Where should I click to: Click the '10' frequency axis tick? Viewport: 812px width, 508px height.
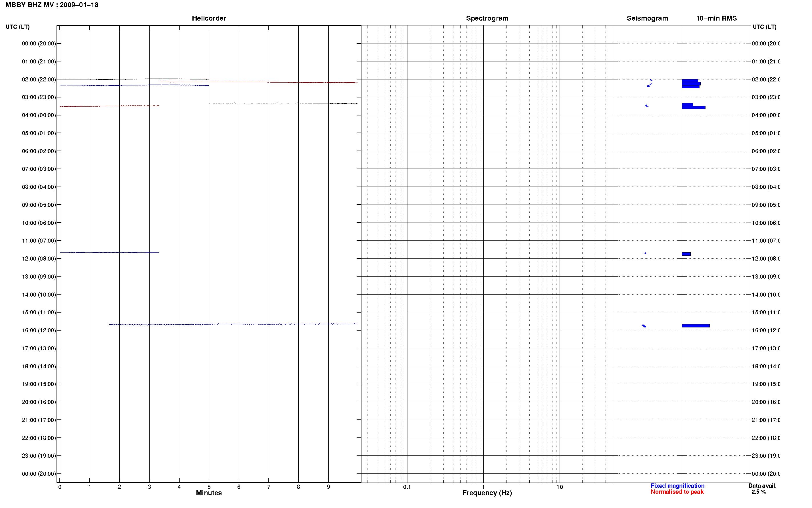(560, 487)
